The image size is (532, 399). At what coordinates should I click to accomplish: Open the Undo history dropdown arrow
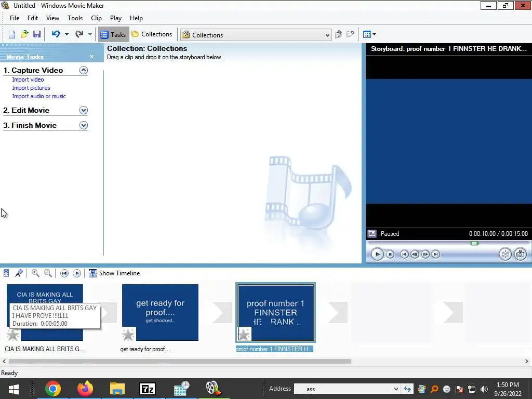pyautogui.click(x=66, y=34)
